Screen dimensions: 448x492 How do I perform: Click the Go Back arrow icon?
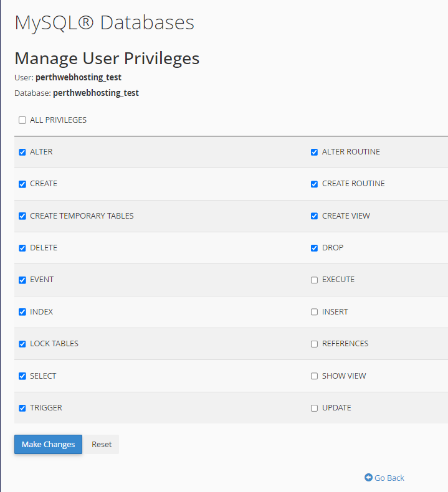pos(368,477)
